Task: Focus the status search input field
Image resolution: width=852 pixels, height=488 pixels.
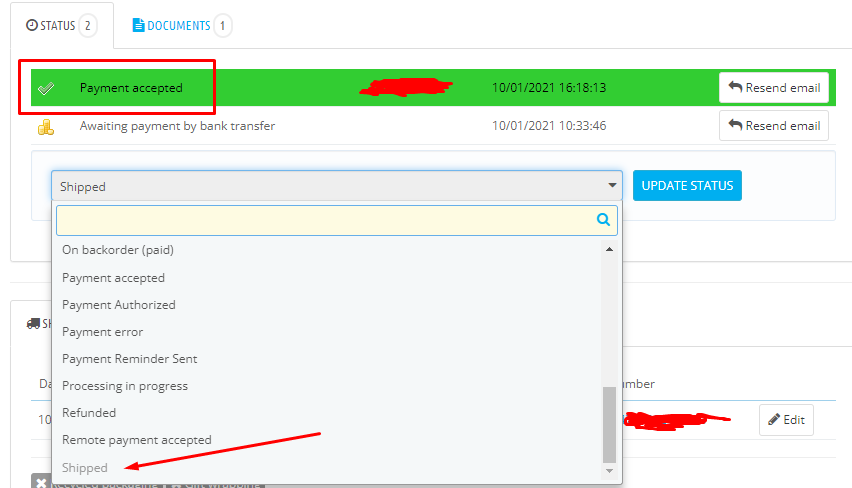Action: tap(337, 220)
